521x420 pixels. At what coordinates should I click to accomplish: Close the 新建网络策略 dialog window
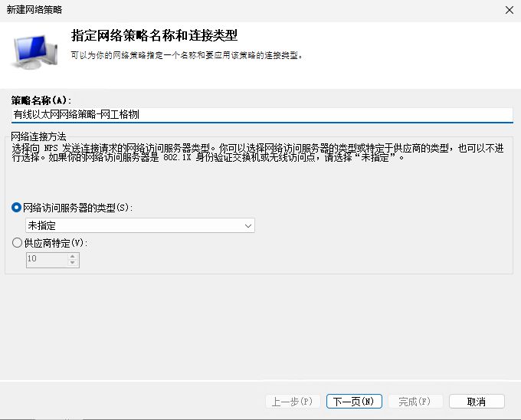pos(510,10)
